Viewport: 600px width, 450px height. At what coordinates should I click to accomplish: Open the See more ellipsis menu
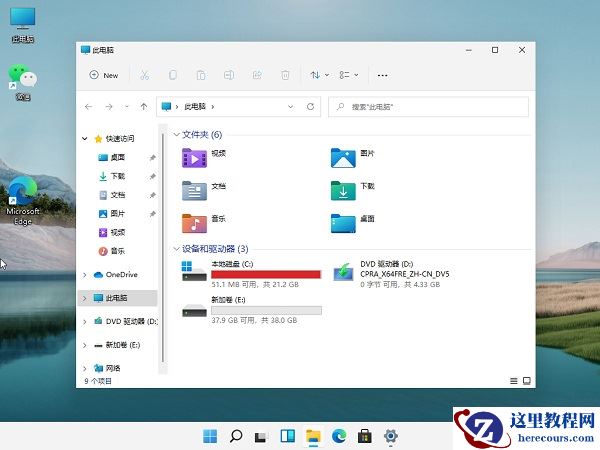pos(382,75)
